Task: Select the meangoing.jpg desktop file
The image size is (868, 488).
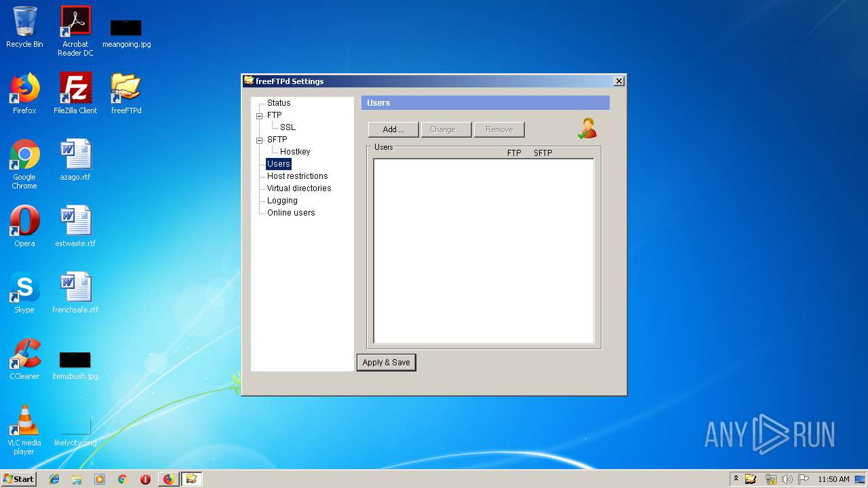Action: pyautogui.click(x=126, y=33)
